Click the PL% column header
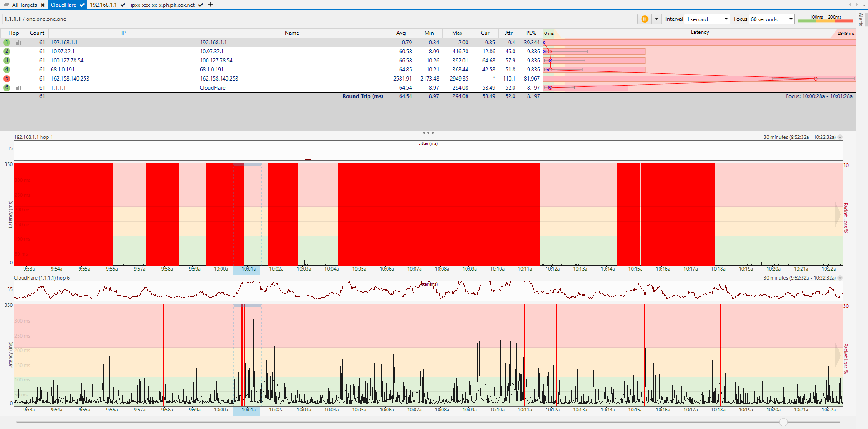Screen dimensions: 868x429 coord(531,33)
